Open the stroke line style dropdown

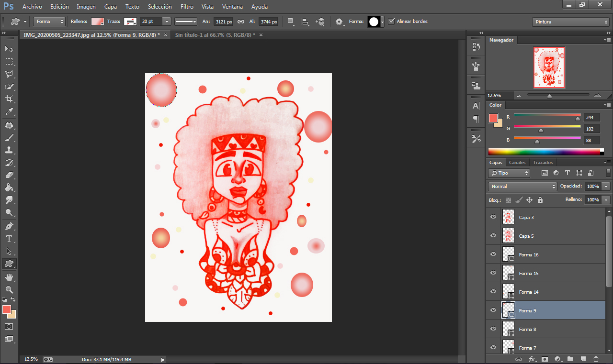[x=186, y=22]
